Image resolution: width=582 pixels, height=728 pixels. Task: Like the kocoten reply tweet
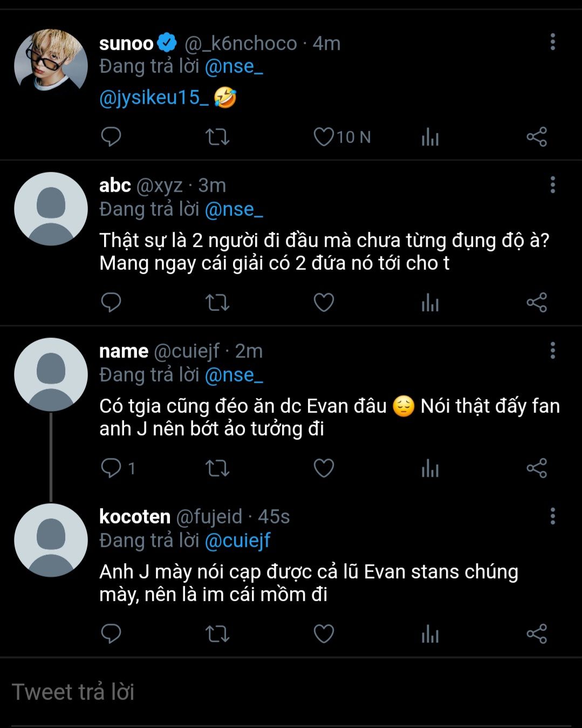[x=324, y=634]
